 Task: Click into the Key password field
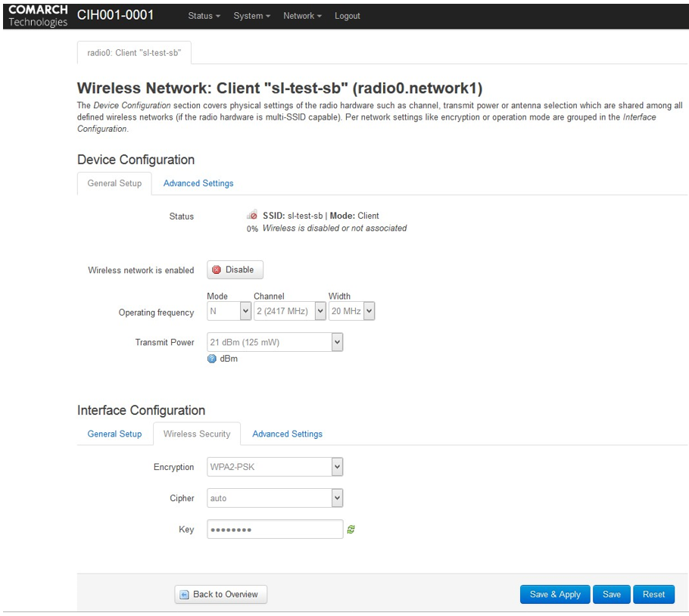pyautogui.click(x=275, y=529)
